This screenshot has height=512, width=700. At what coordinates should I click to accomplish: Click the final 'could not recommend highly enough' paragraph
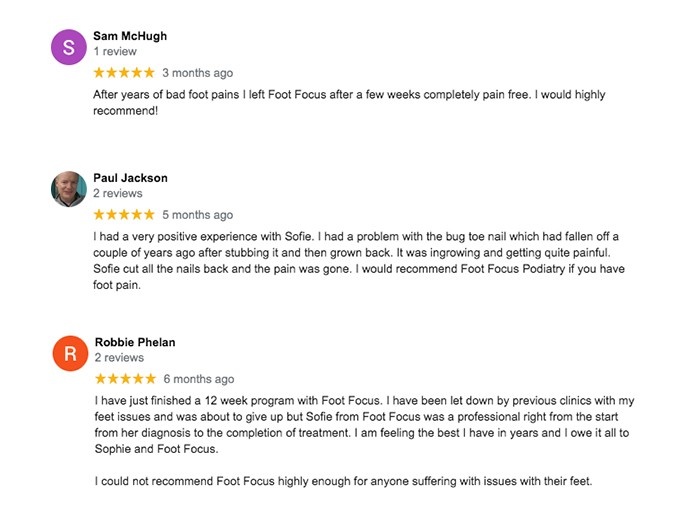click(x=343, y=481)
